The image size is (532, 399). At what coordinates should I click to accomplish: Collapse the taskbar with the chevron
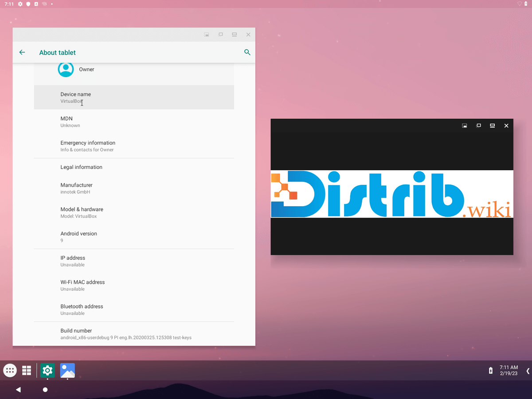528,371
